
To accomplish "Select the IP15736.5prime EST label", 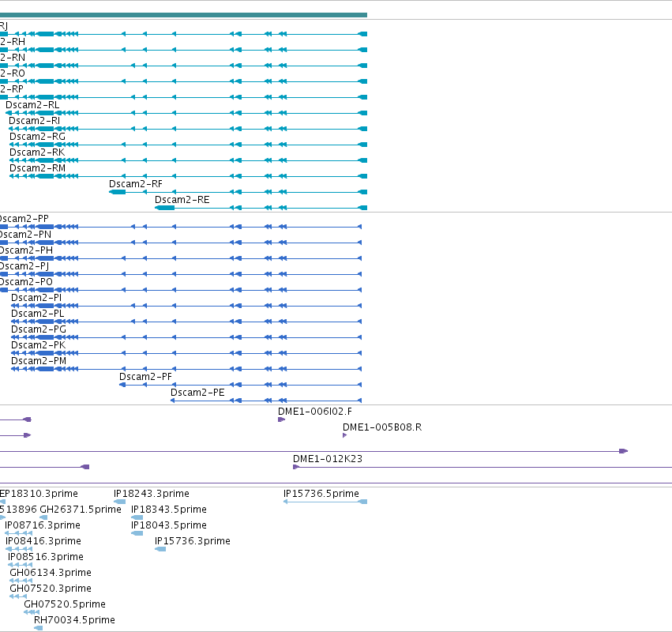I will click(321, 495).
